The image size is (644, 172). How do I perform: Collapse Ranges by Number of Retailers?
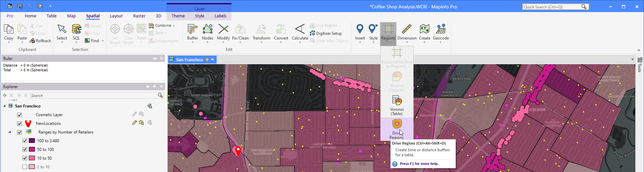10,132
